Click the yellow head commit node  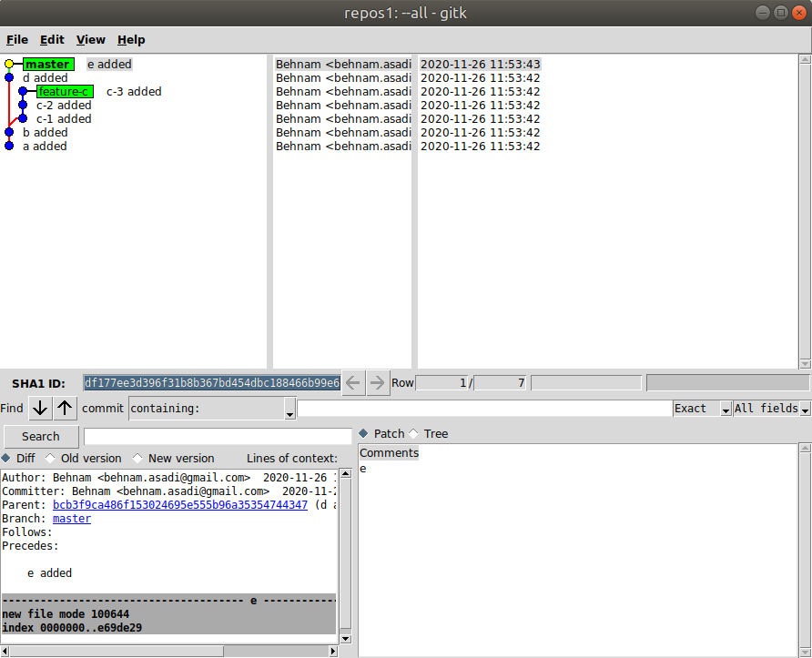(x=9, y=65)
